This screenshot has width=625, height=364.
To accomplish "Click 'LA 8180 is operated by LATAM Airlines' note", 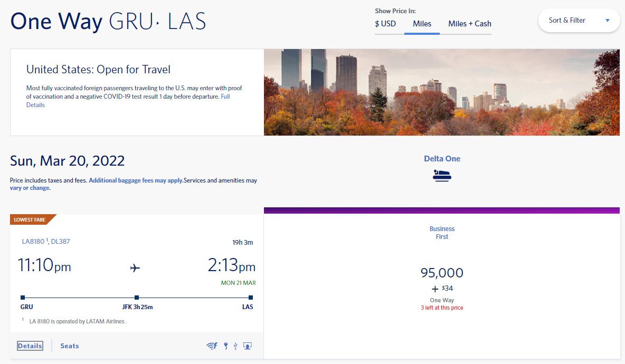I will (x=78, y=321).
